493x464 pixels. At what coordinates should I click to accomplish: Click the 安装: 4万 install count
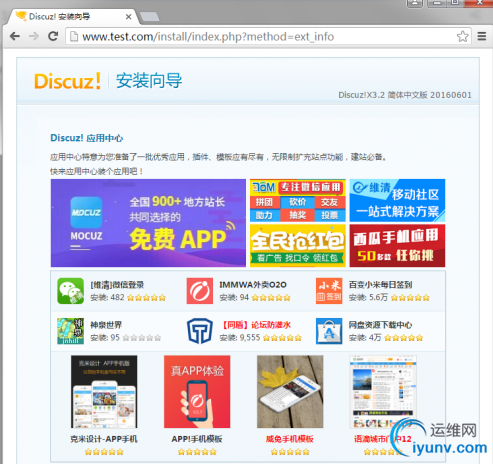(365, 338)
